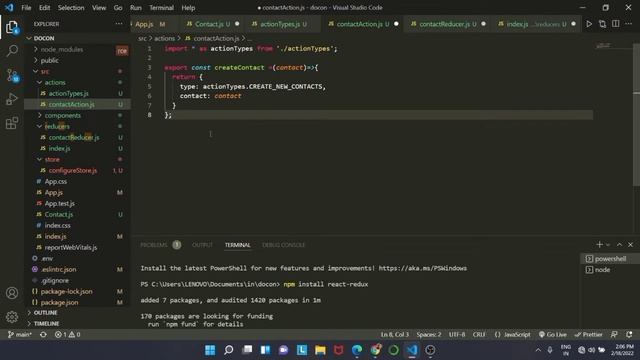This screenshot has width=640, height=360.
Task: Open the terminal launch profile dropdown arrow
Action: [x=608, y=245]
